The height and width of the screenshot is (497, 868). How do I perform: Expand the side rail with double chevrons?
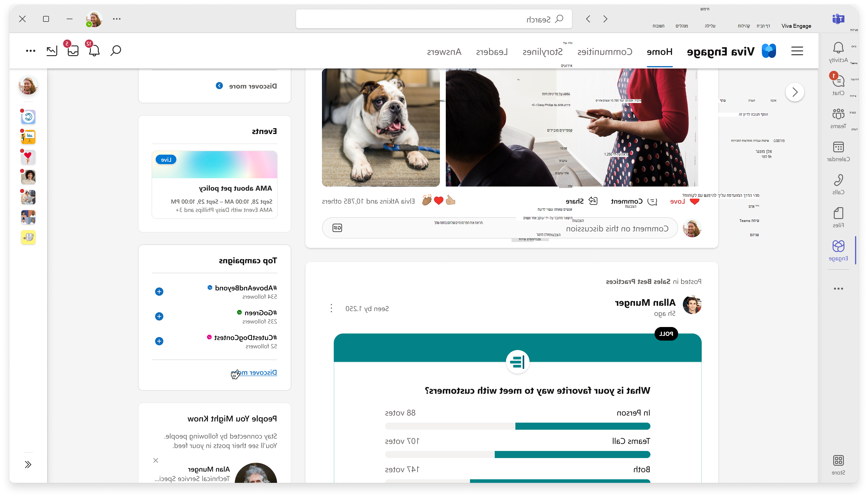coord(28,464)
